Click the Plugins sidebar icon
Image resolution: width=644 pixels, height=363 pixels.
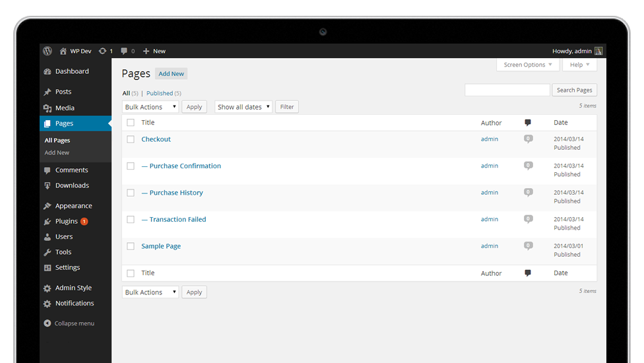click(x=48, y=222)
